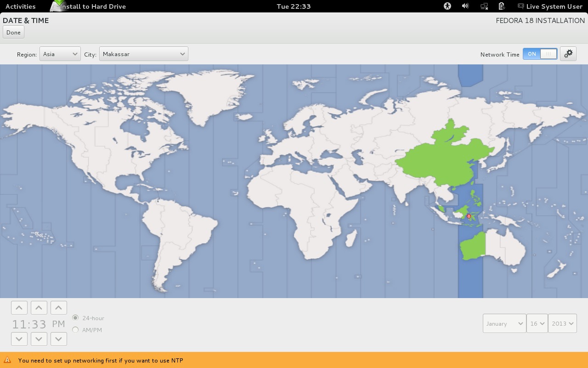Screen dimensions: 588x368
Task: Increase the hours with the up arrow
Action: 19,308
